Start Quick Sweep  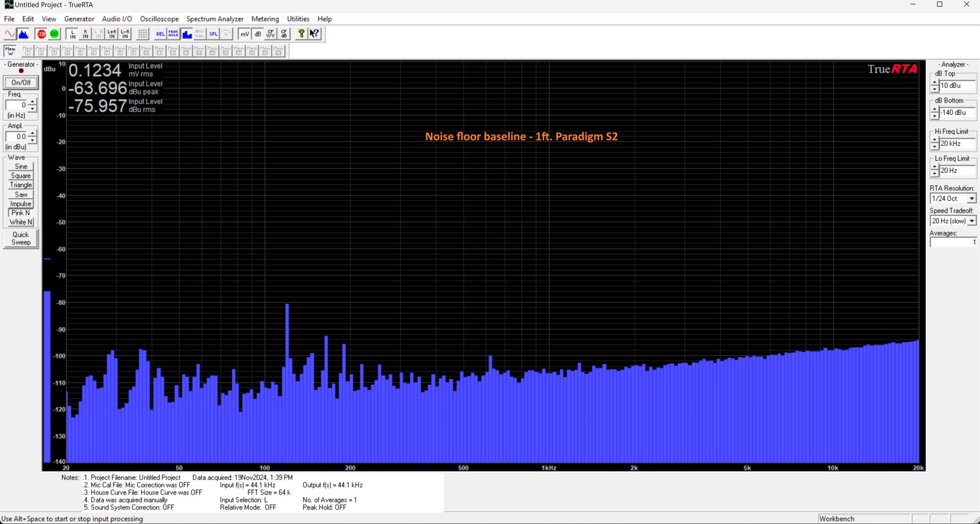21,239
